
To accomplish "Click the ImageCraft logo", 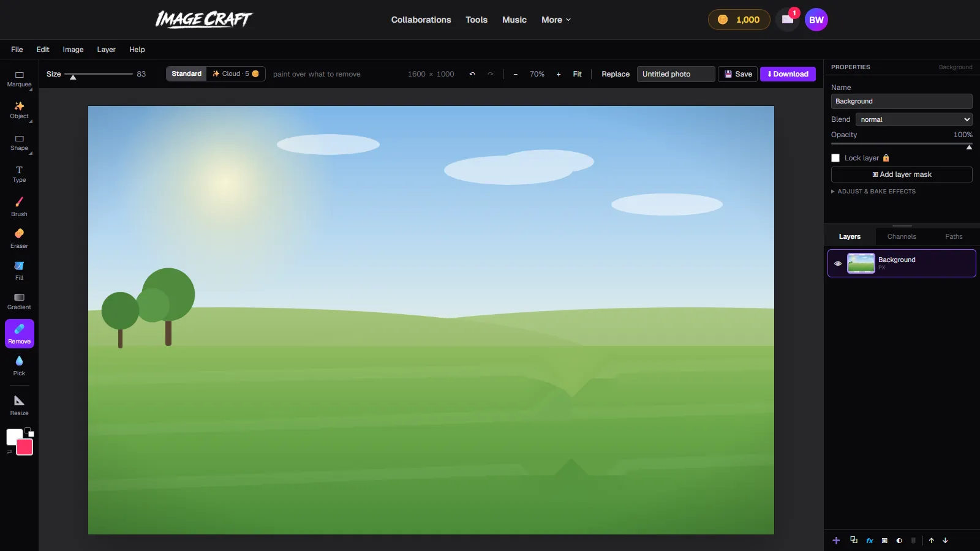I will click(203, 20).
